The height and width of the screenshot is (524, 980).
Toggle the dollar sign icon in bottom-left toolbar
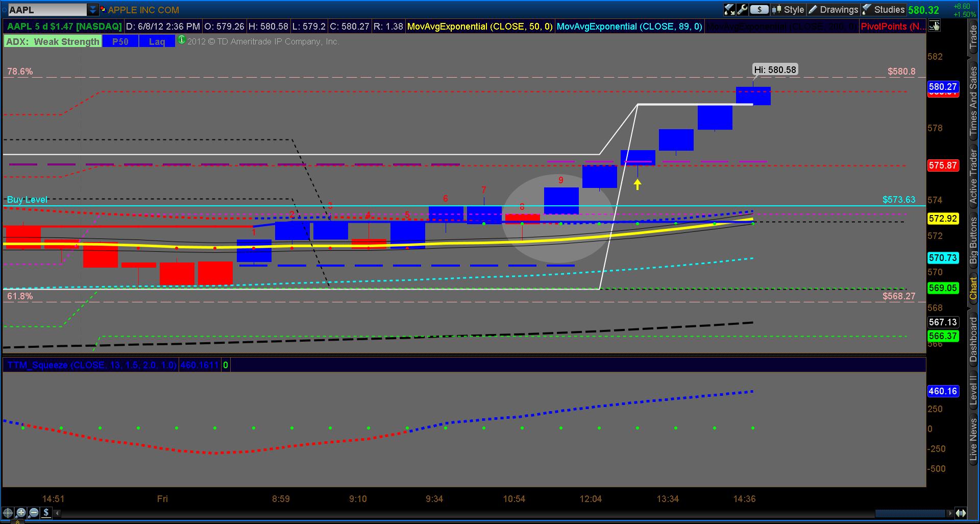click(x=46, y=513)
